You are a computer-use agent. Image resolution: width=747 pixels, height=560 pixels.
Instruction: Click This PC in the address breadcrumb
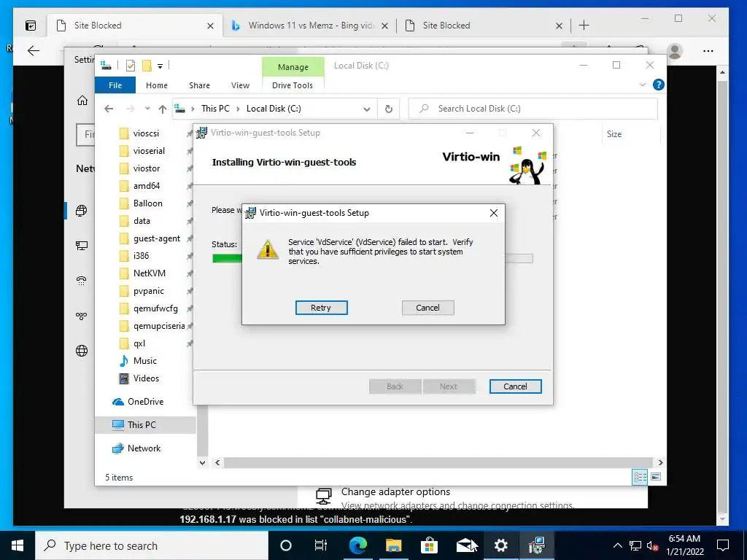click(215, 109)
